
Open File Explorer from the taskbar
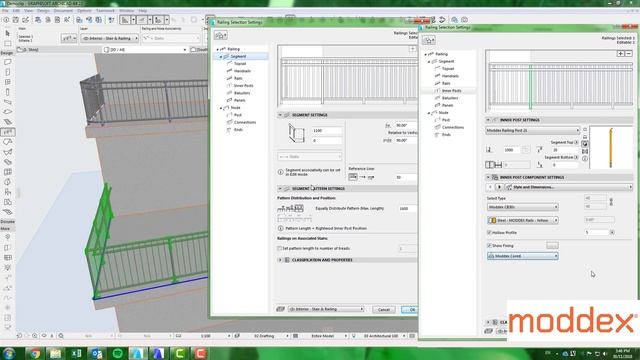coord(55,353)
